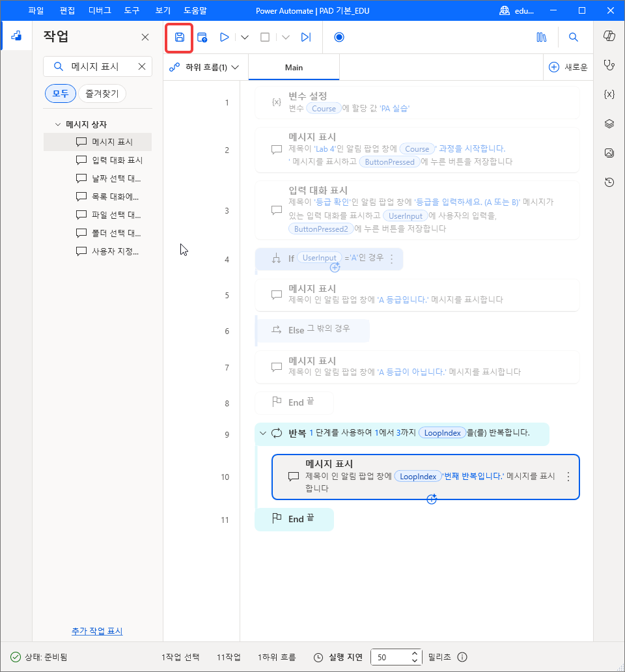Screen dimensions: 625x672
Task: Switch to the Main tab
Action: coord(294,67)
